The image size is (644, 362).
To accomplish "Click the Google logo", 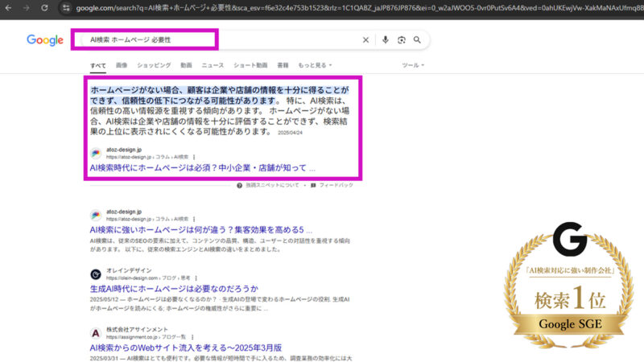I will [x=45, y=39].
